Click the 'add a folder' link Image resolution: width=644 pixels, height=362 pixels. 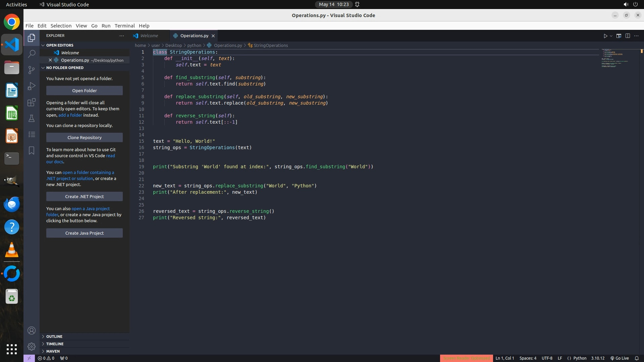click(x=70, y=115)
